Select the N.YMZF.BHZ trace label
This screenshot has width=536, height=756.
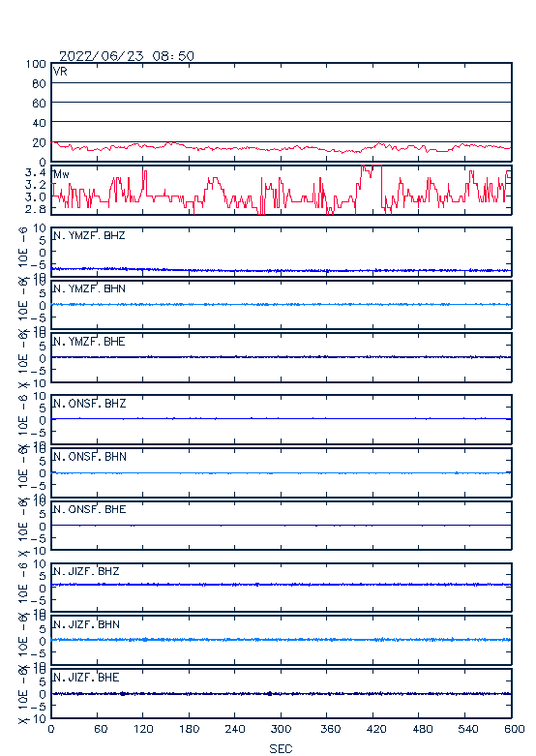tap(89, 235)
